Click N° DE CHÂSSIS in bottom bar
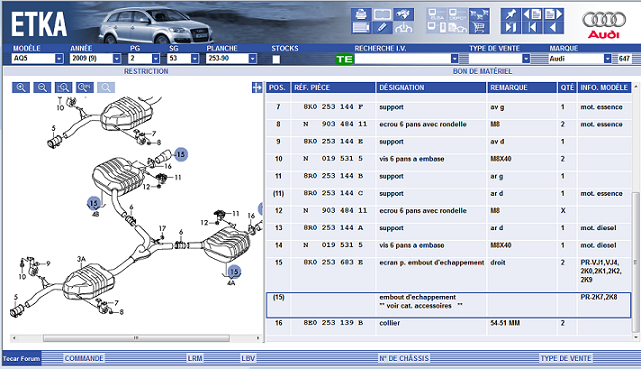641x369 pixels. click(404, 358)
